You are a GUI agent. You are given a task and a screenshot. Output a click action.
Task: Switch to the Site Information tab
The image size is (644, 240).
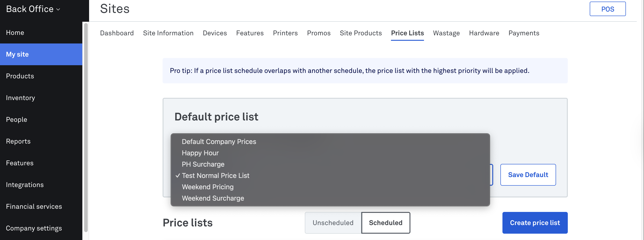[168, 33]
